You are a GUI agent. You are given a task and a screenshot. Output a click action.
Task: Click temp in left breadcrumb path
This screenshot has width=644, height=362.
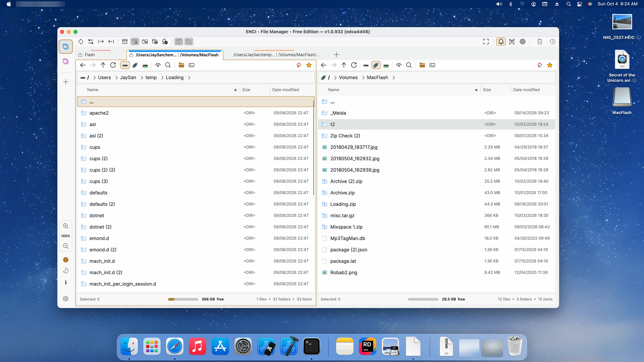(151, 78)
